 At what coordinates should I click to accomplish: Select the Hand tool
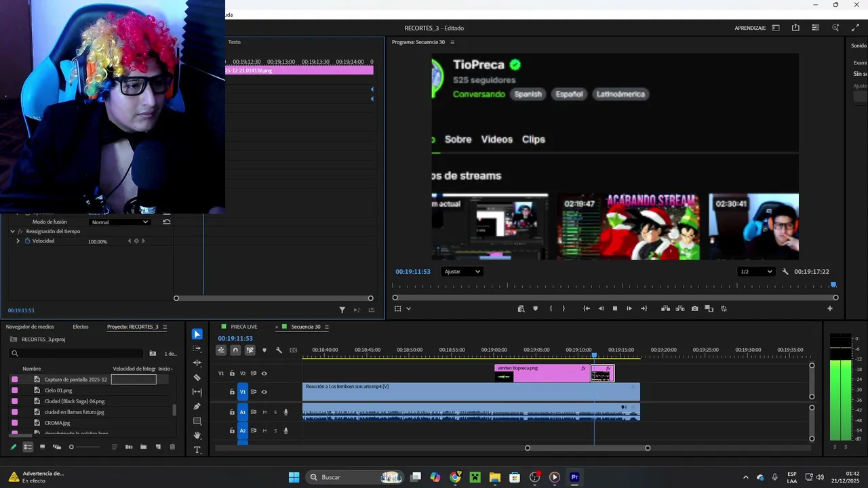[197, 435]
